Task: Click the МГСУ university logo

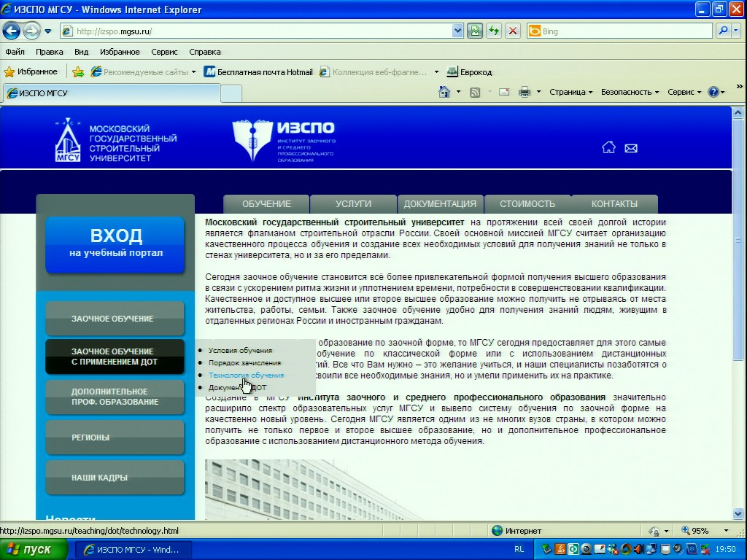Action: 116,141
